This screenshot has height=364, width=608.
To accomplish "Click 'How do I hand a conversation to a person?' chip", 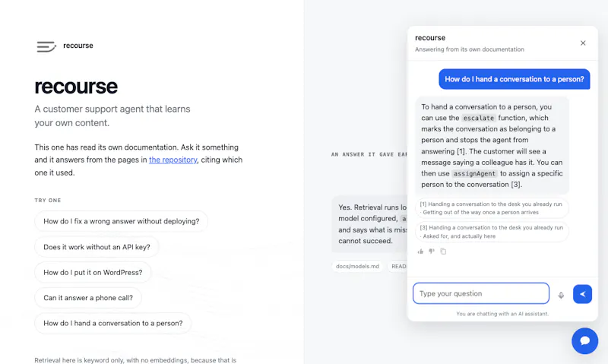I will point(112,323).
